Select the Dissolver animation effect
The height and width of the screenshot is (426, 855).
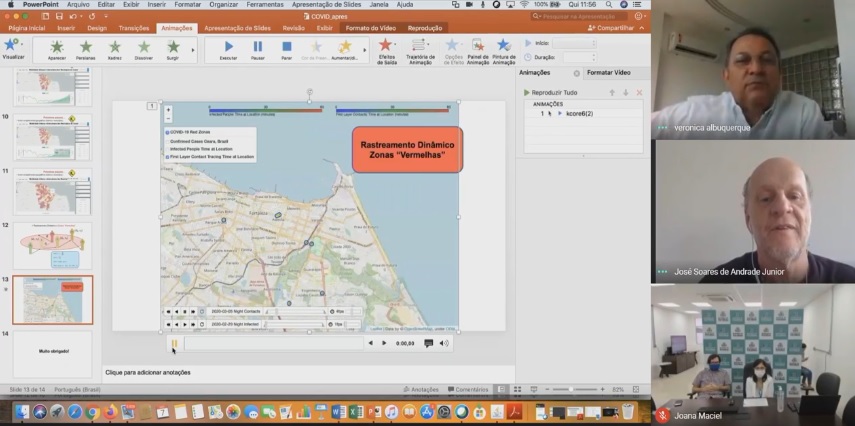(144, 47)
